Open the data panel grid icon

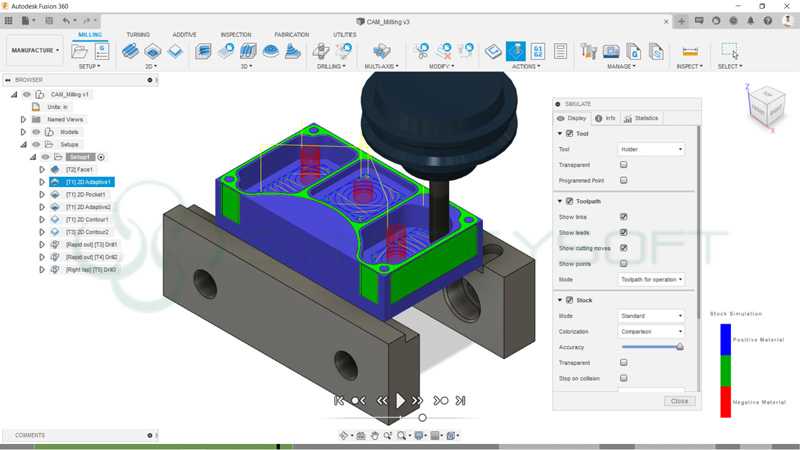8,21
